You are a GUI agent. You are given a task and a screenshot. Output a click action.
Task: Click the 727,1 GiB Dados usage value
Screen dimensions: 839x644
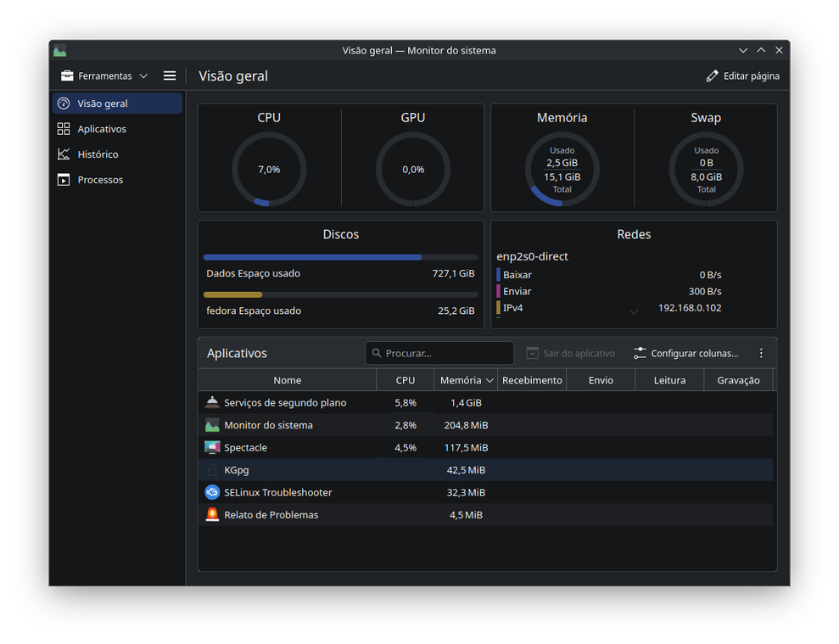coord(453,273)
